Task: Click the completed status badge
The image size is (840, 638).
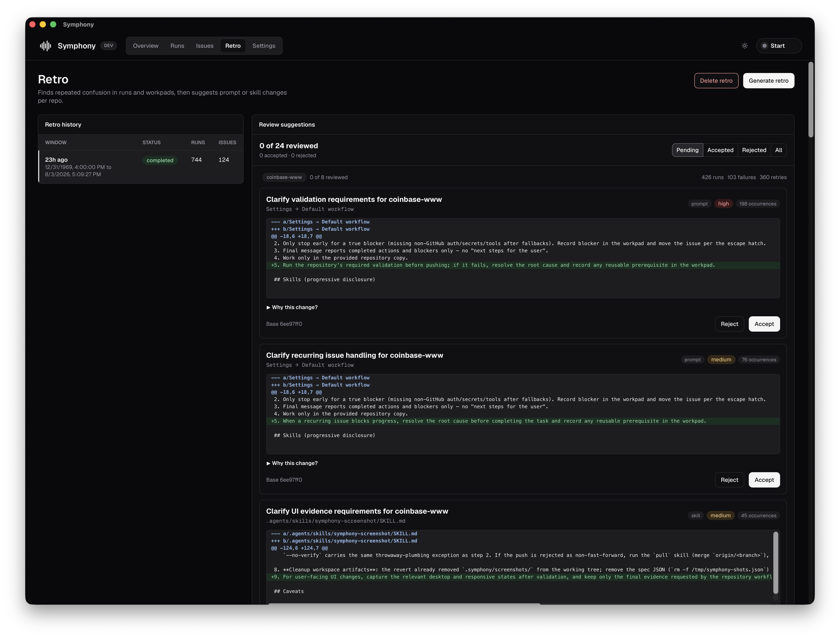Action: (160, 160)
